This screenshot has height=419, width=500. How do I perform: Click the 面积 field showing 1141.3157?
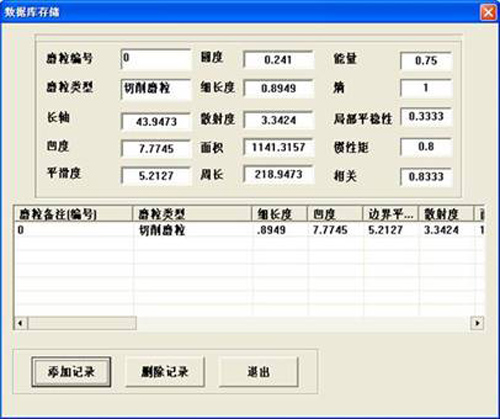coord(279,147)
